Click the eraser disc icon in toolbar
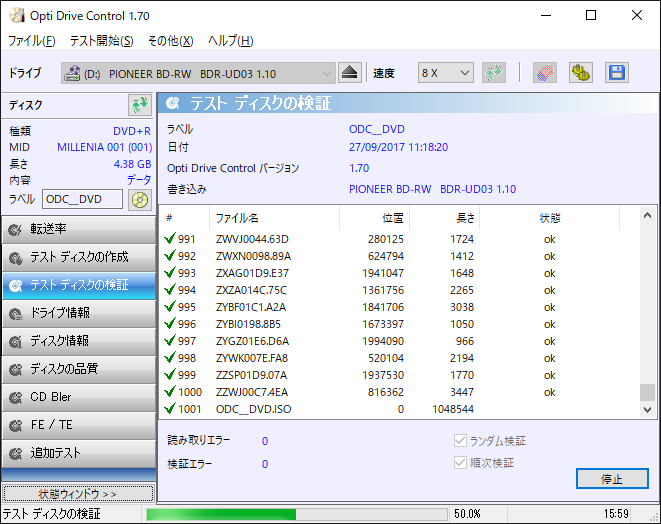The width and height of the screenshot is (661, 524). tap(545, 73)
